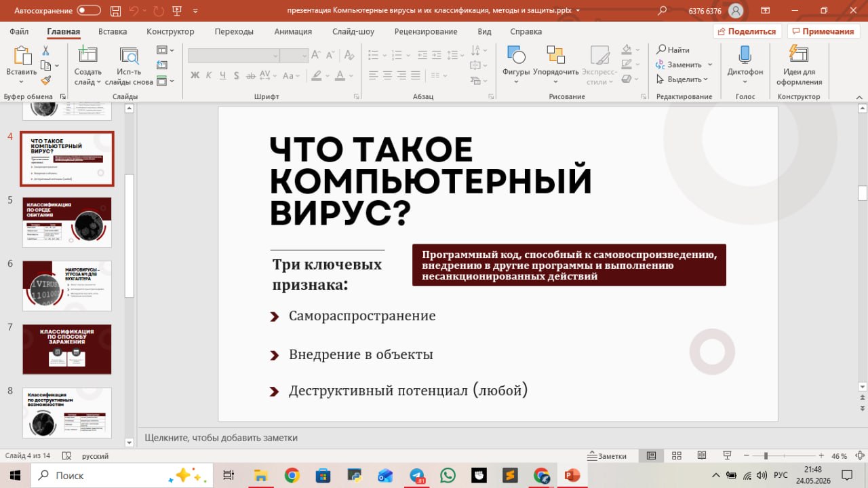Expand the Select (Выделить) dropdown
The image size is (868, 488).
pyautogui.click(x=682, y=79)
